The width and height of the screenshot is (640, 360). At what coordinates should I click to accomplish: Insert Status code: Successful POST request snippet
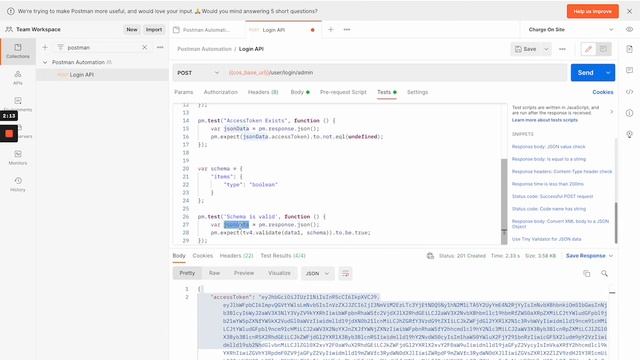pos(552,196)
